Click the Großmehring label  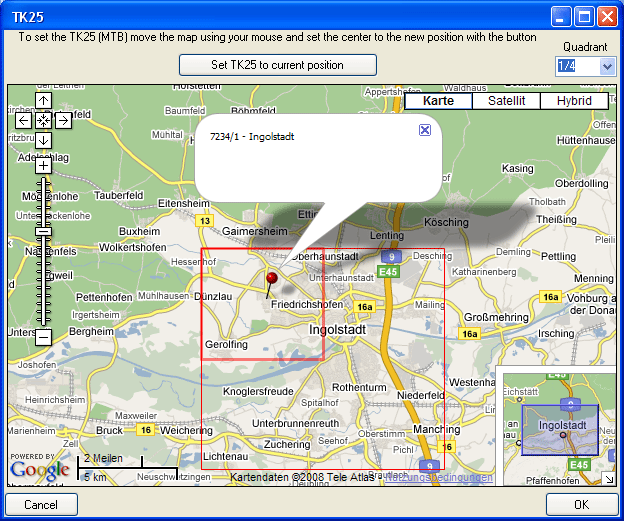point(496,317)
